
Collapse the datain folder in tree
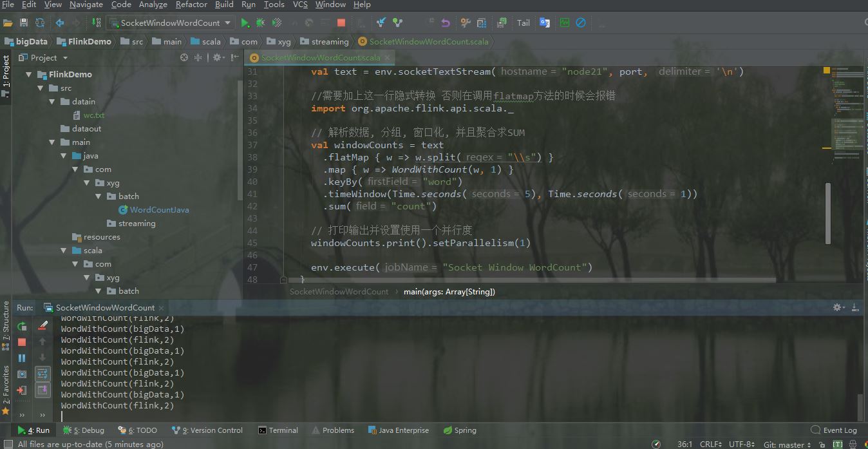[x=53, y=102]
